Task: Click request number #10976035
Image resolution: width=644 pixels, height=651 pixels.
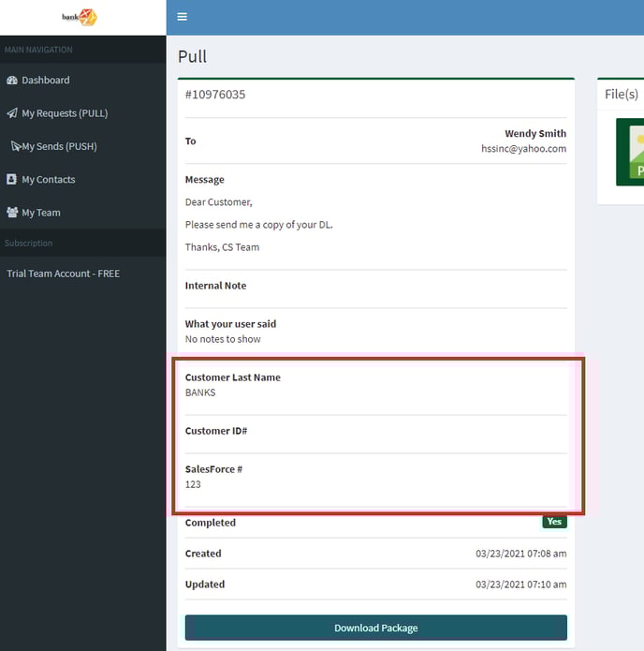Action: point(215,95)
